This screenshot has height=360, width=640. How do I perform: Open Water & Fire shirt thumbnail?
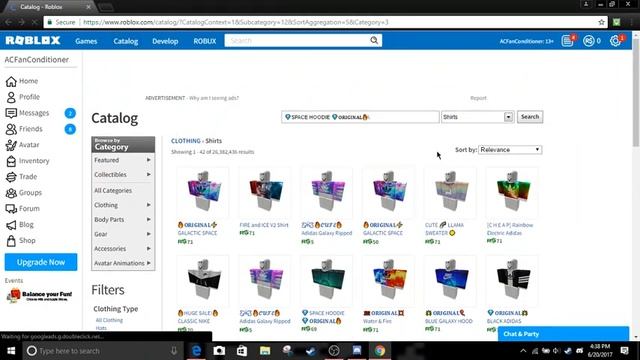pos(388,281)
